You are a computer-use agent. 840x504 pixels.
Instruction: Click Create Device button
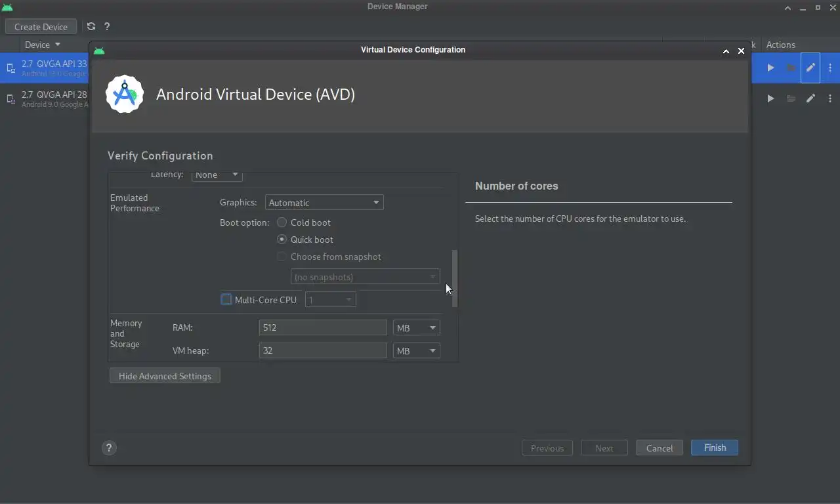pyautogui.click(x=41, y=27)
